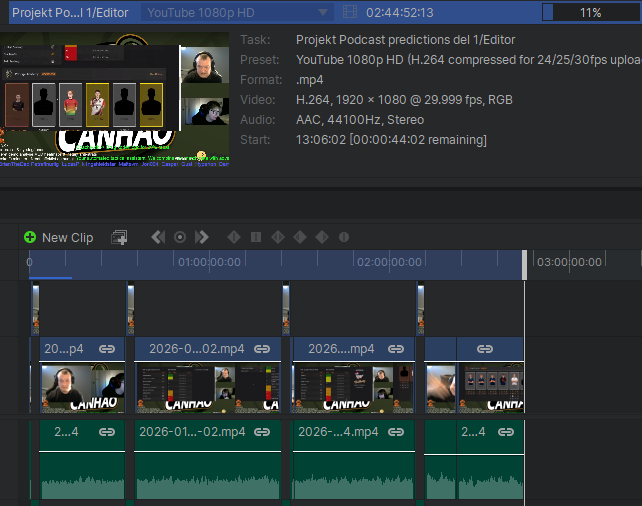Click the fourth small title clip on the upper track
Screen dimensions: 642x506
click(420, 310)
